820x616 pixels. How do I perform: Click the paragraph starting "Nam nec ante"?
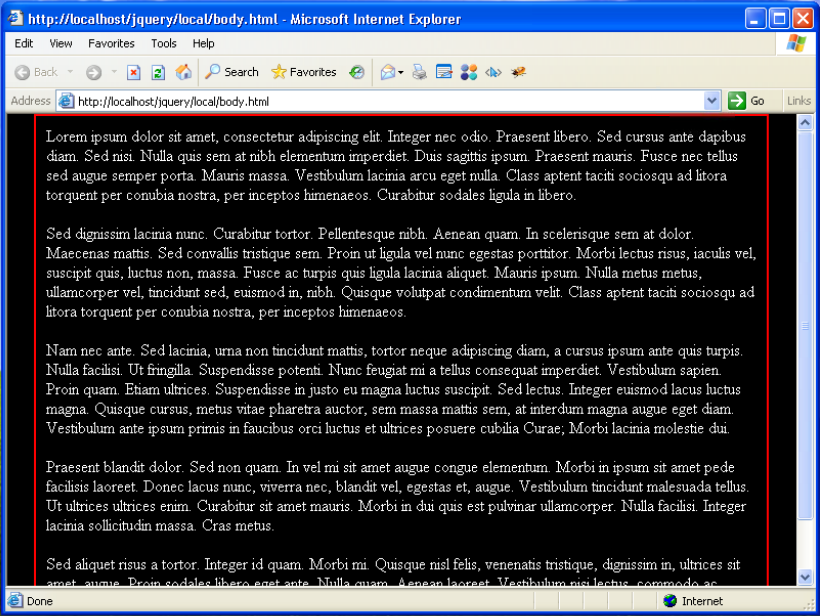[395, 390]
